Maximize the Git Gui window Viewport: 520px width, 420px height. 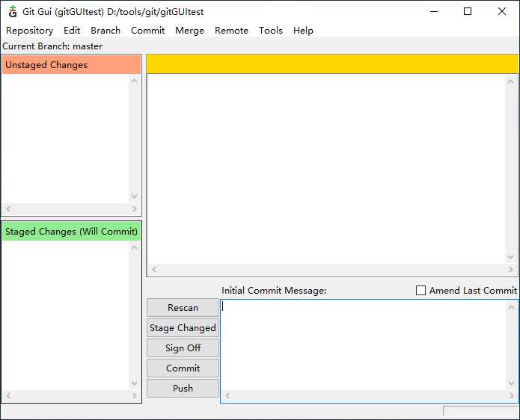[x=468, y=12]
